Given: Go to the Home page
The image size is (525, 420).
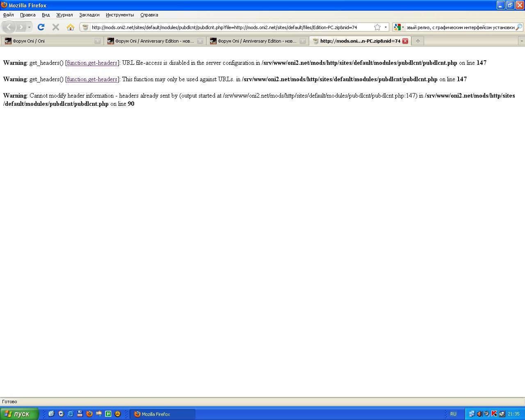Looking at the screenshot, I should point(71,27).
